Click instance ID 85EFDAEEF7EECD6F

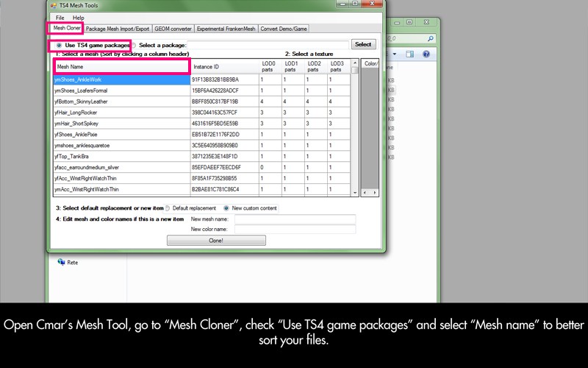(216, 167)
